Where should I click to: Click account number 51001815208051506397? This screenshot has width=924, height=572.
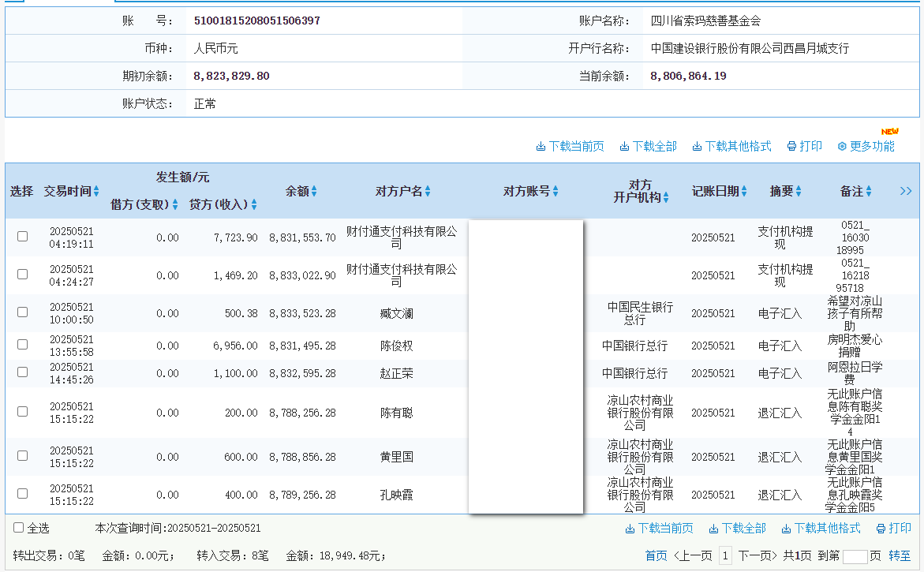point(257,21)
